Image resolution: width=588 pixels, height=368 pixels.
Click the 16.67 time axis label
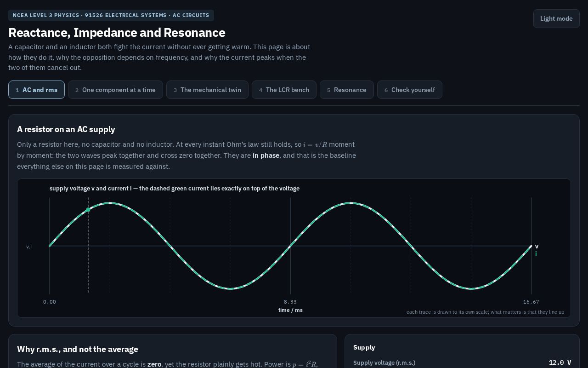[x=531, y=302]
